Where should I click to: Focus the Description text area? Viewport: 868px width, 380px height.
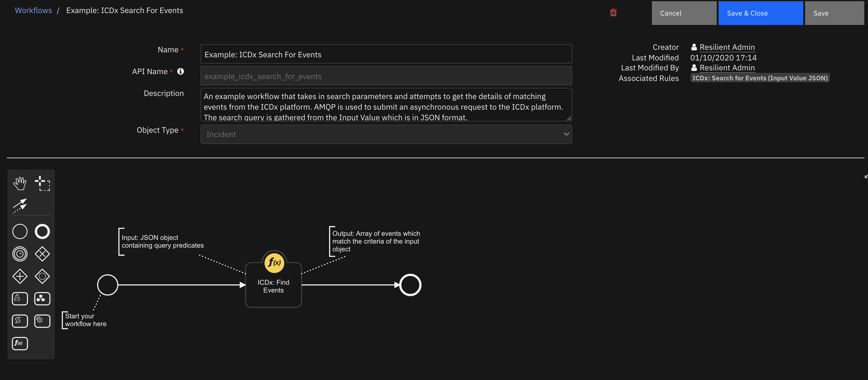coord(386,105)
